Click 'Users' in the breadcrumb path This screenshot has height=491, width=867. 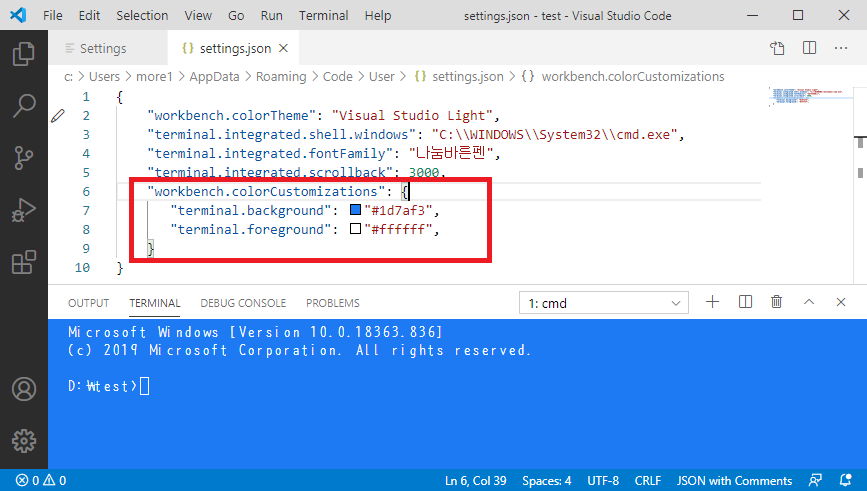coord(104,76)
